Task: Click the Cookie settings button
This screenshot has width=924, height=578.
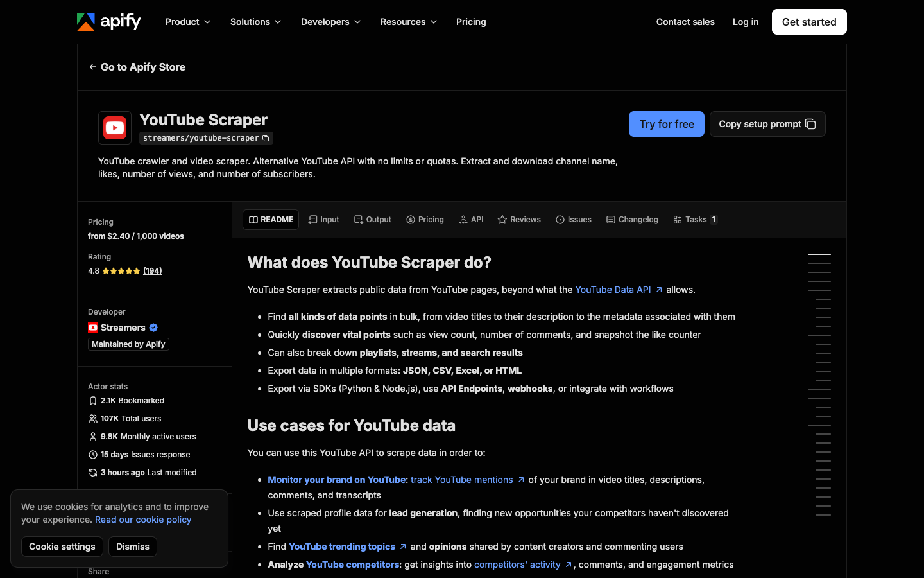Action: [x=62, y=547]
